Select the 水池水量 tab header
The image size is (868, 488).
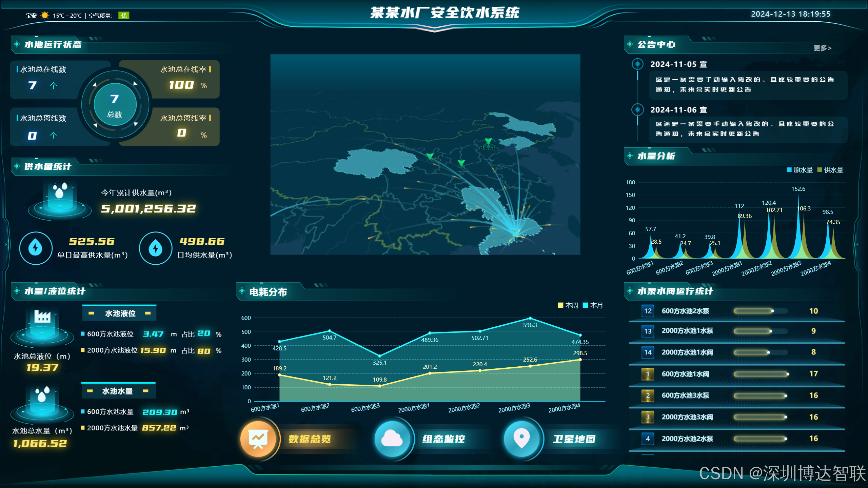118,391
